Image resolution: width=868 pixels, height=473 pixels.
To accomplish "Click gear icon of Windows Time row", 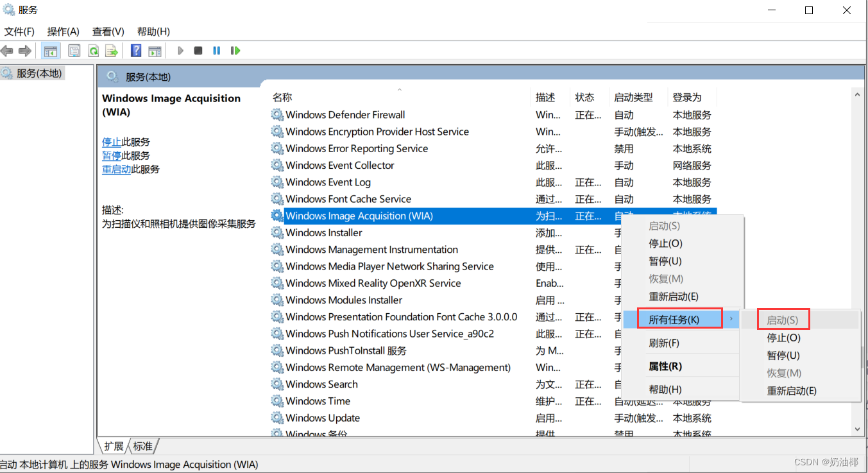I will tap(277, 401).
